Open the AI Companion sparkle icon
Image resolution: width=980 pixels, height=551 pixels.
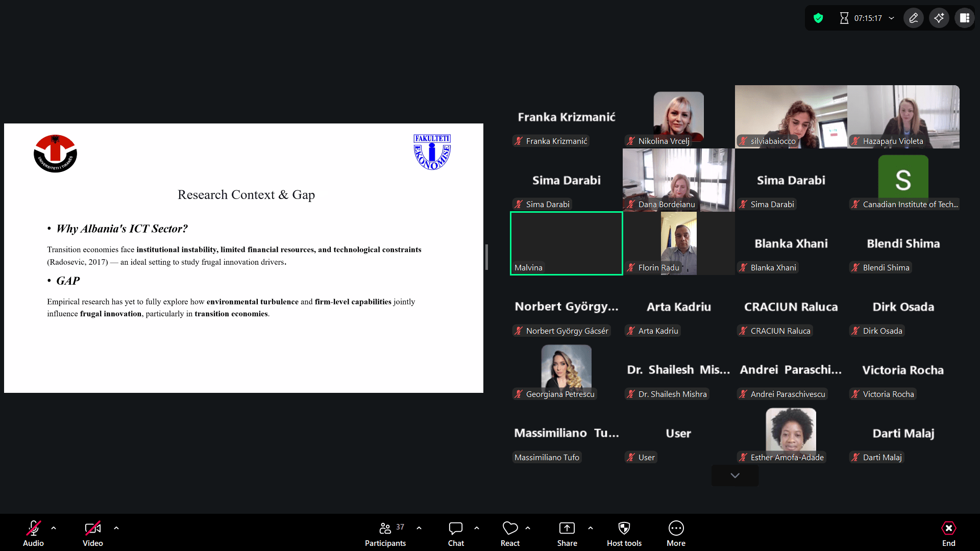(x=939, y=18)
